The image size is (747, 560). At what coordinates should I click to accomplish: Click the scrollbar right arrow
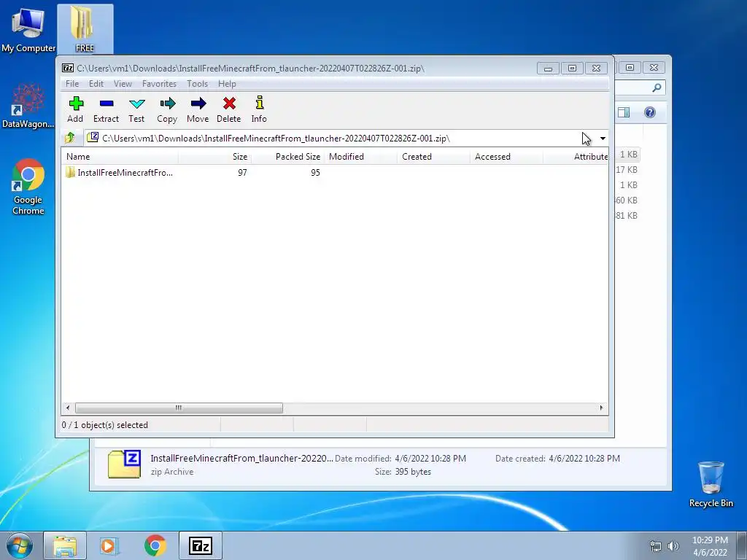pyautogui.click(x=601, y=408)
